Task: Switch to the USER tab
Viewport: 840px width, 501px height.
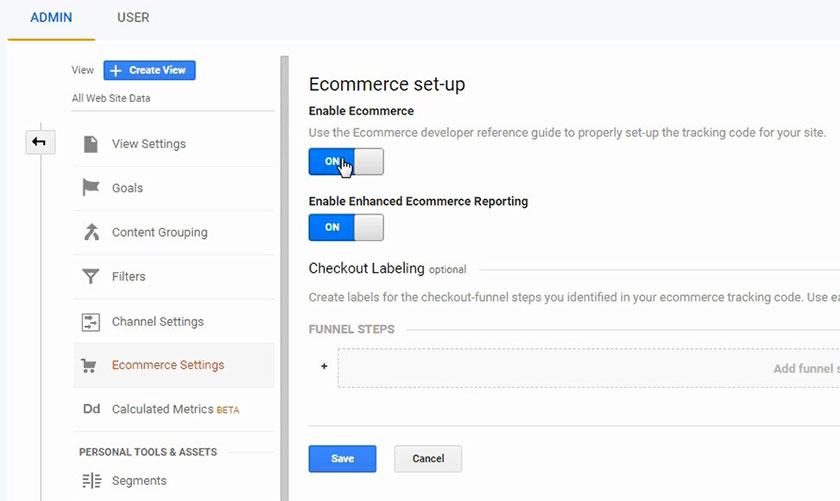Action: point(133,18)
